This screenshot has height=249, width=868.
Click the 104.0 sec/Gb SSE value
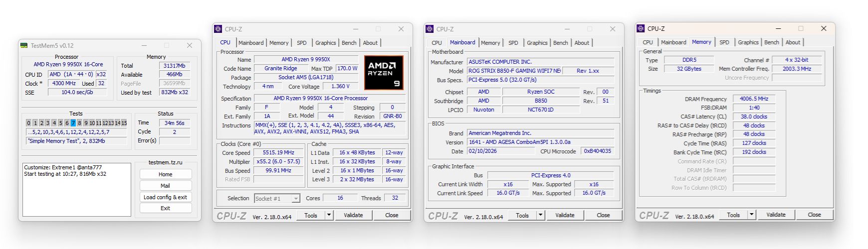[77, 92]
